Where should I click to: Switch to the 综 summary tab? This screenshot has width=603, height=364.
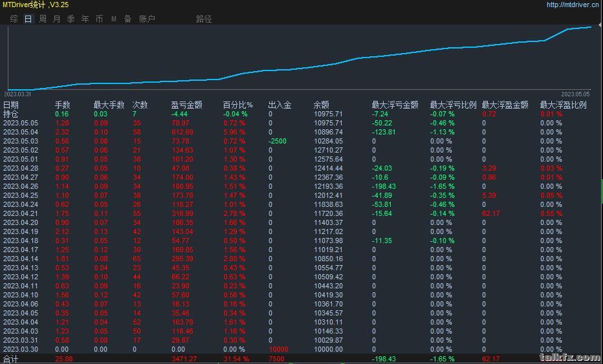[14, 19]
